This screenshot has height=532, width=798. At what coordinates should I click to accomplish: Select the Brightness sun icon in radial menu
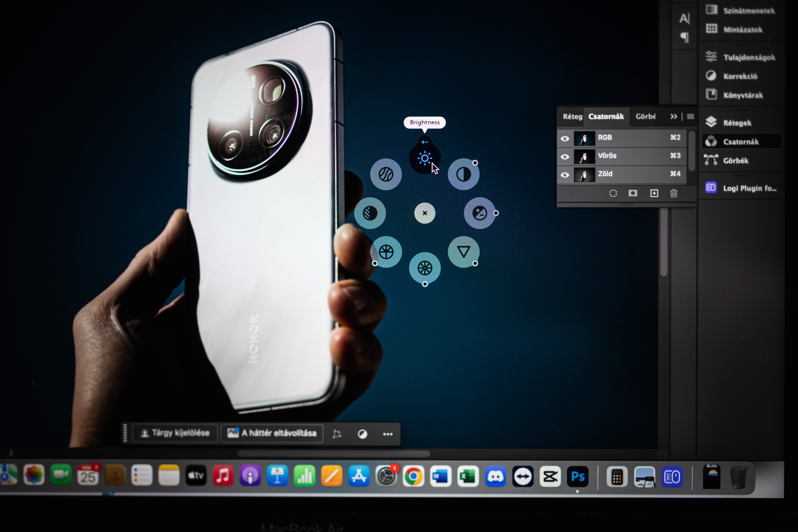[424, 158]
